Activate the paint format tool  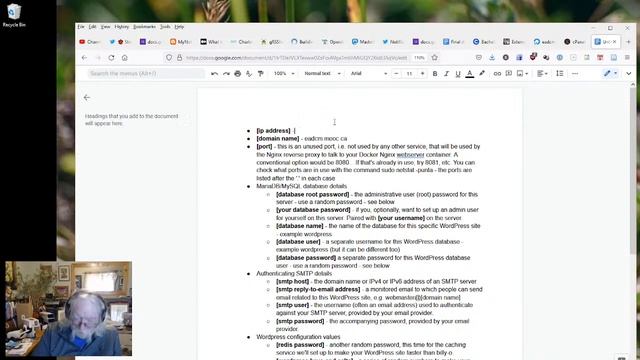pos(260,73)
